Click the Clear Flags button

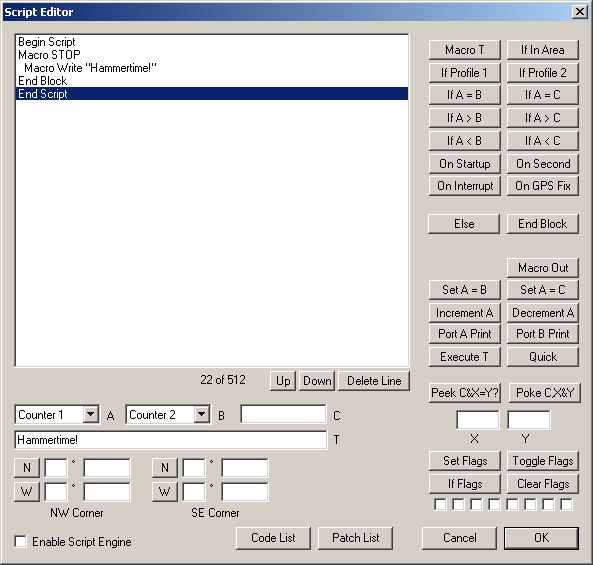click(543, 484)
